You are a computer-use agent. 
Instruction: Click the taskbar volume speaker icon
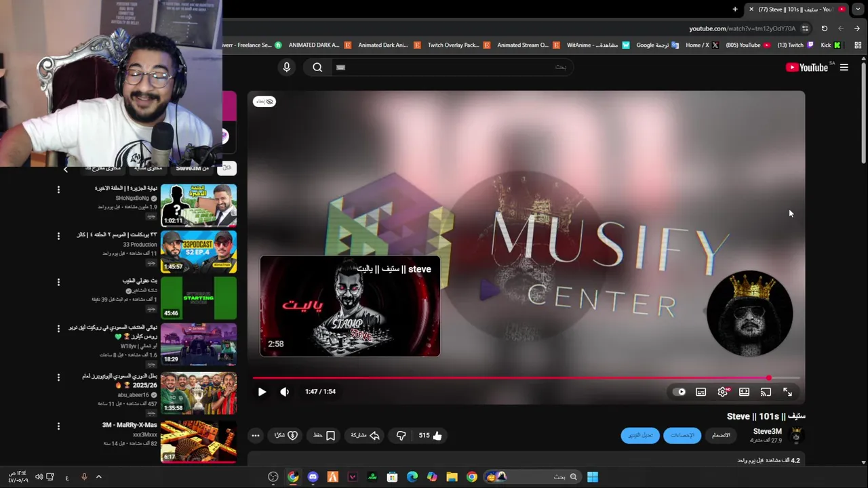point(39,476)
